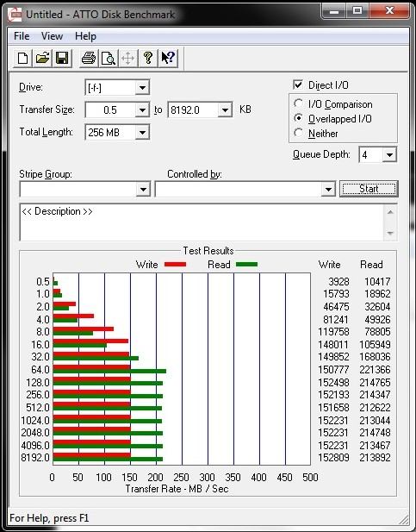Open the View menu

tap(52, 36)
